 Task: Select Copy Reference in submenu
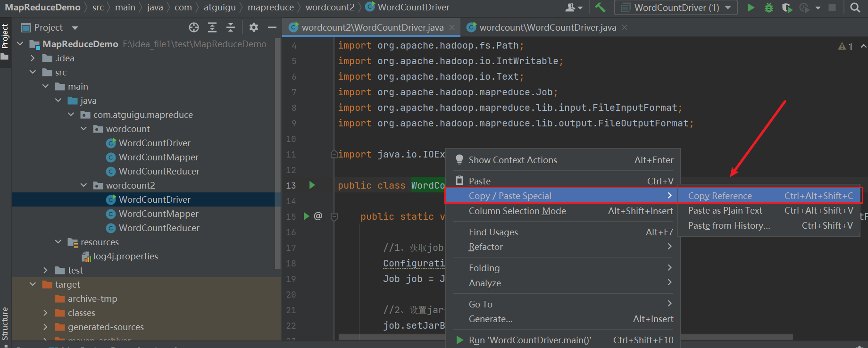tap(769, 196)
